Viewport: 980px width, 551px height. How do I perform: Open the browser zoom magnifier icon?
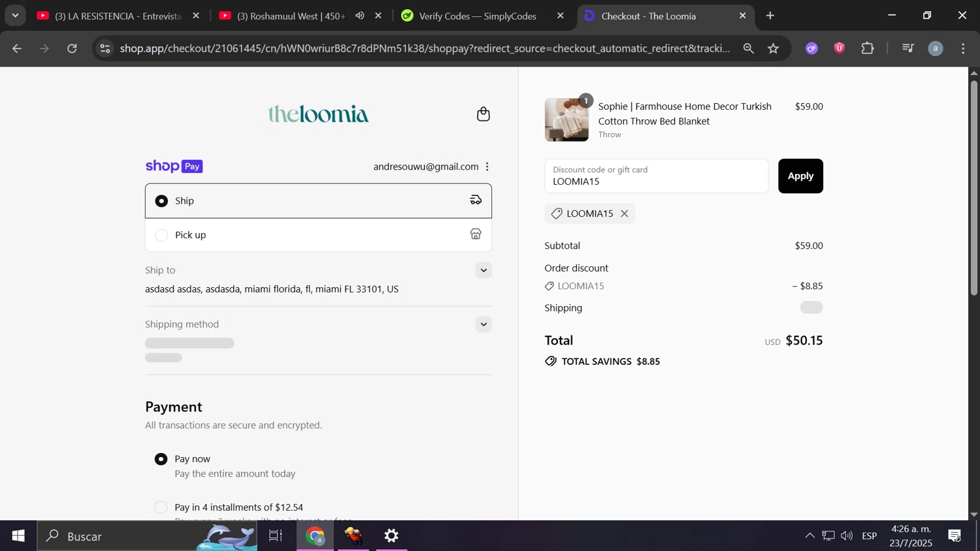click(749, 48)
